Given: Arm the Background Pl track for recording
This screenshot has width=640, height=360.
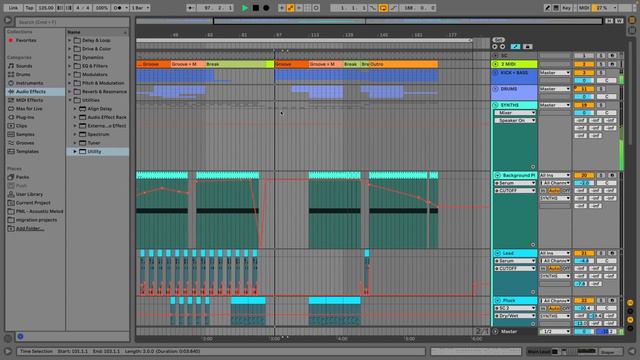Looking at the screenshot, I should pyautogui.click(x=612, y=175).
